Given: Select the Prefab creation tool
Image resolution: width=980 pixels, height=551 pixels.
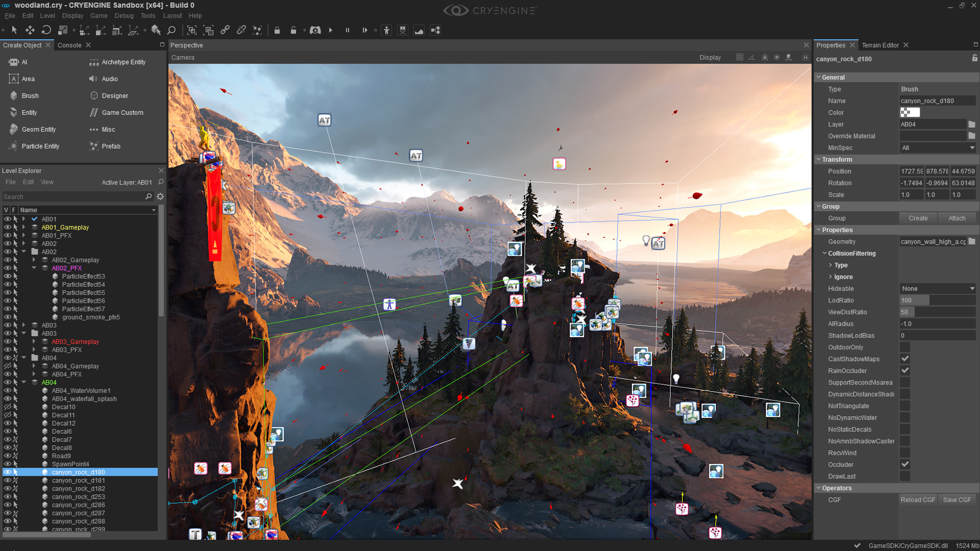Looking at the screenshot, I should 110,146.
